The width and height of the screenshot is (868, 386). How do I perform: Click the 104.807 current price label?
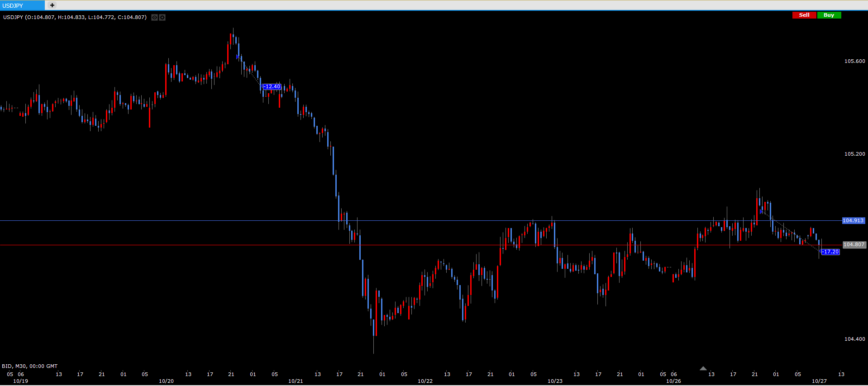coord(854,244)
